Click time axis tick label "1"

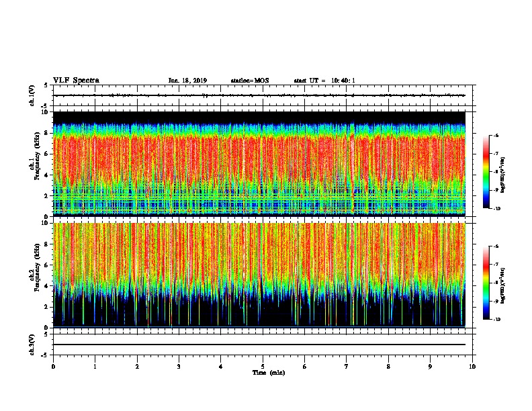(x=95, y=366)
